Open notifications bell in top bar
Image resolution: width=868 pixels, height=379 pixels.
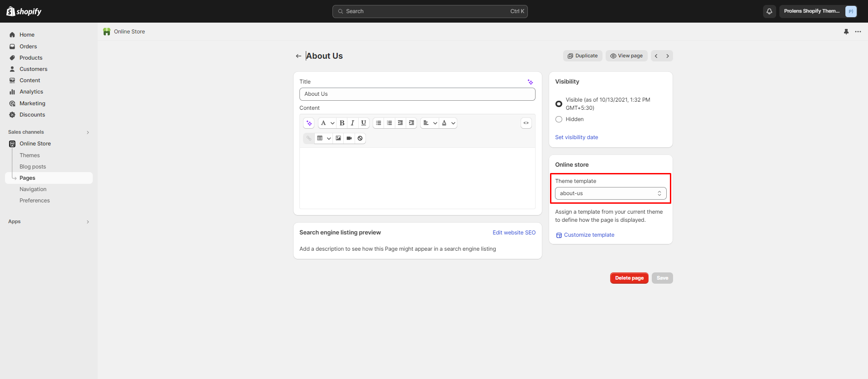click(769, 11)
